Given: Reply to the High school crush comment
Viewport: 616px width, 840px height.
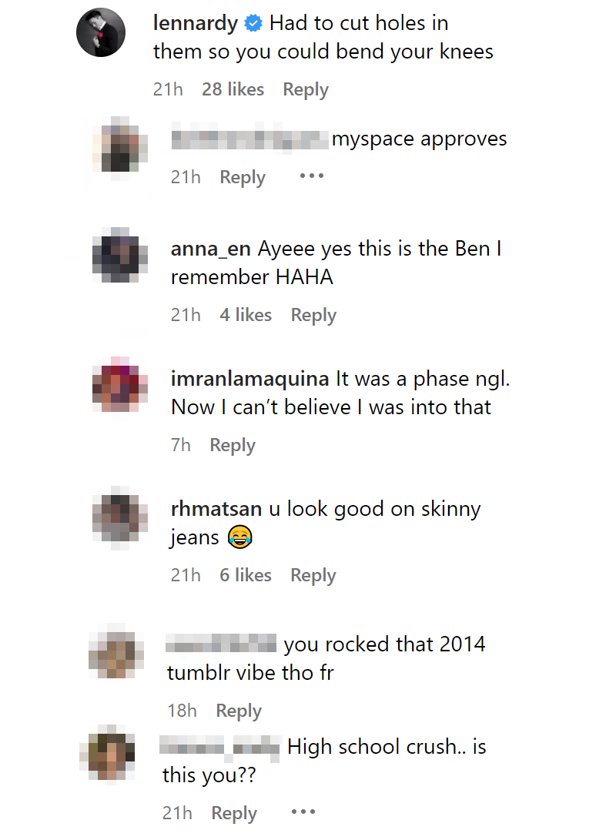Looking at the screenshot, I should point(234,813).
